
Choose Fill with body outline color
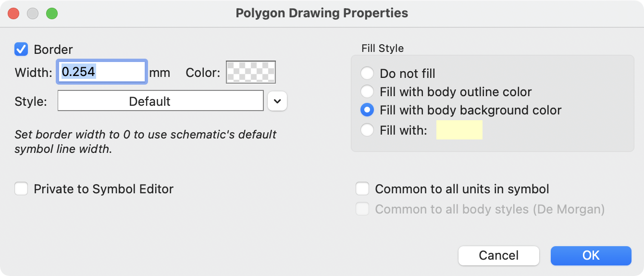[x=367, y=92]
